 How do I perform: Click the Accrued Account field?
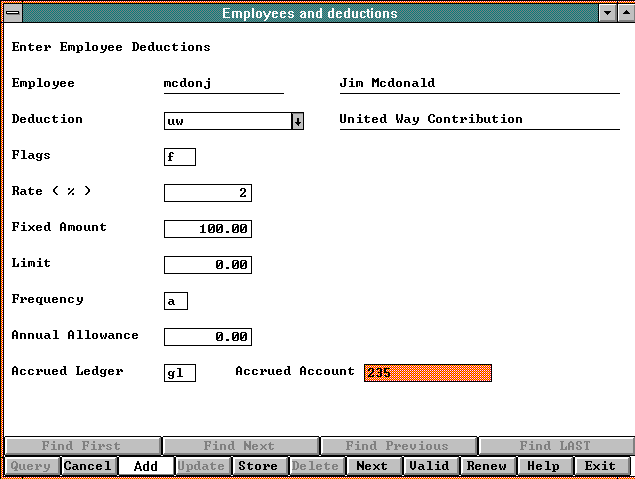click(427, 373)
